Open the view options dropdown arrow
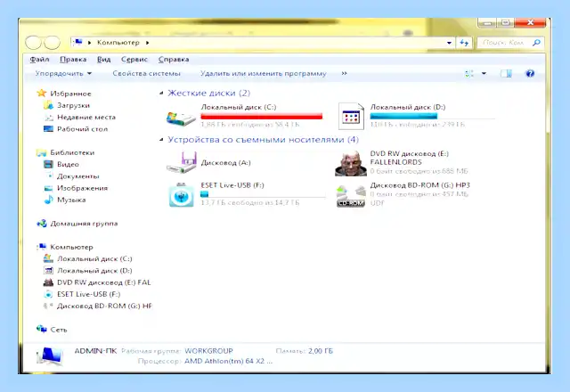Viewport: 570px width, 392px height. (x=484, y=73)
